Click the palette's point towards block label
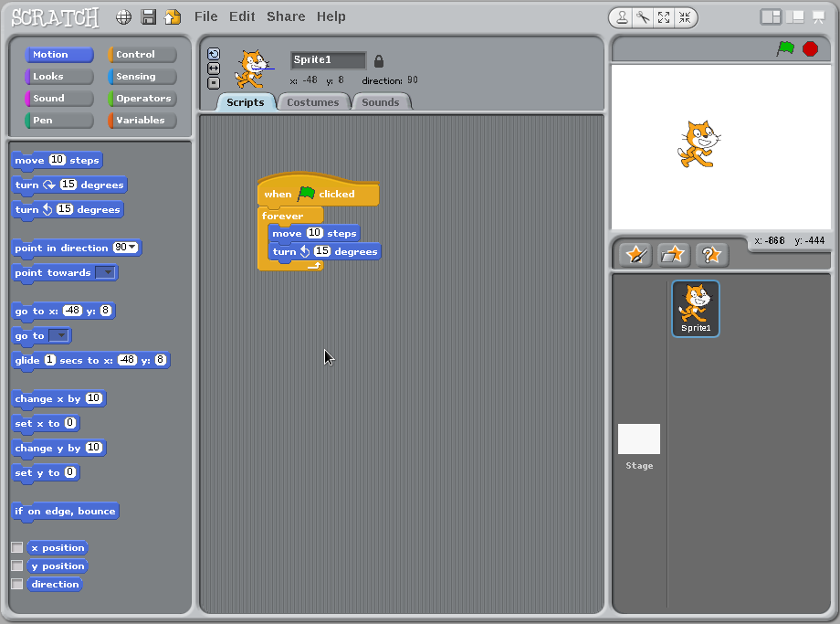 (53, 273)
